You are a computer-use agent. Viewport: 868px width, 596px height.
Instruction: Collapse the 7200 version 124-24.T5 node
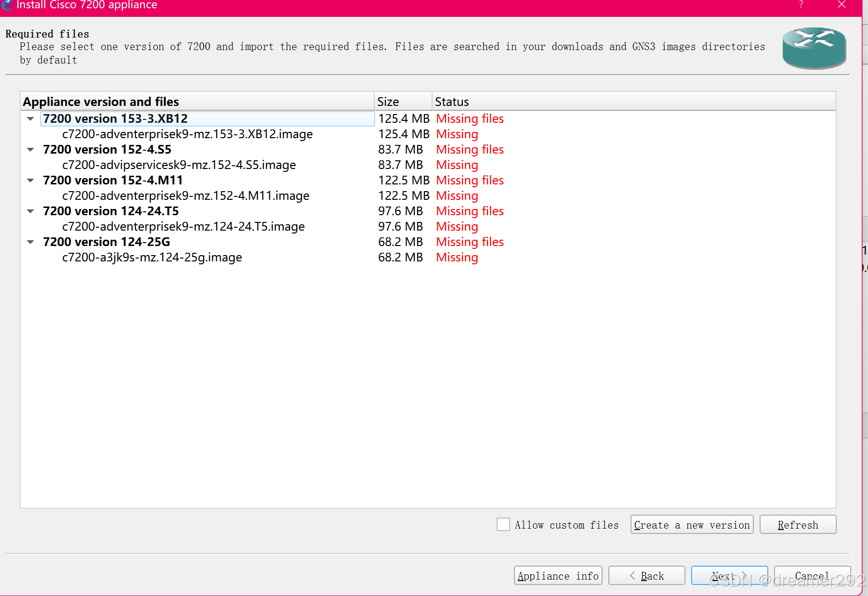pos(30,211)
